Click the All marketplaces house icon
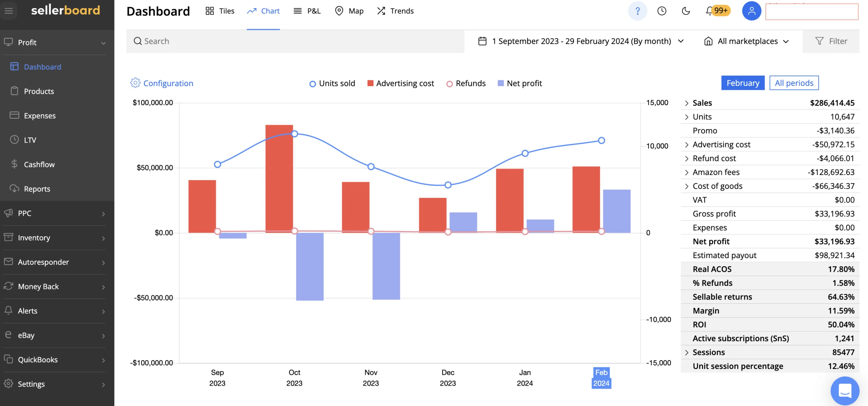The width and height of the screenshot is (868, 406). coord(708,41)
